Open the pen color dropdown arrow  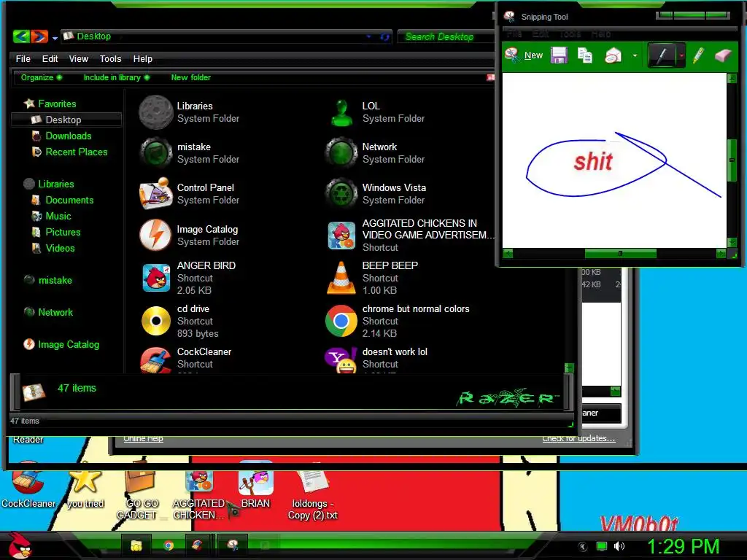681,55
